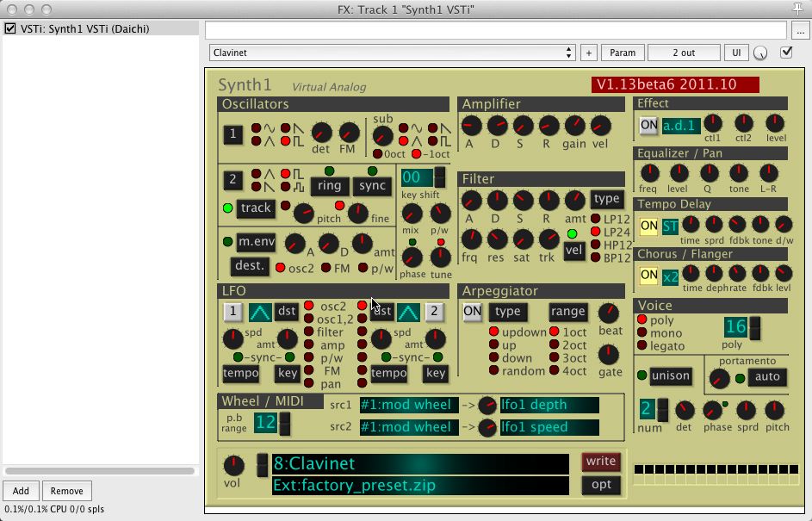Click the master vol knob
The image size is (812, 521).
(233, 466)
